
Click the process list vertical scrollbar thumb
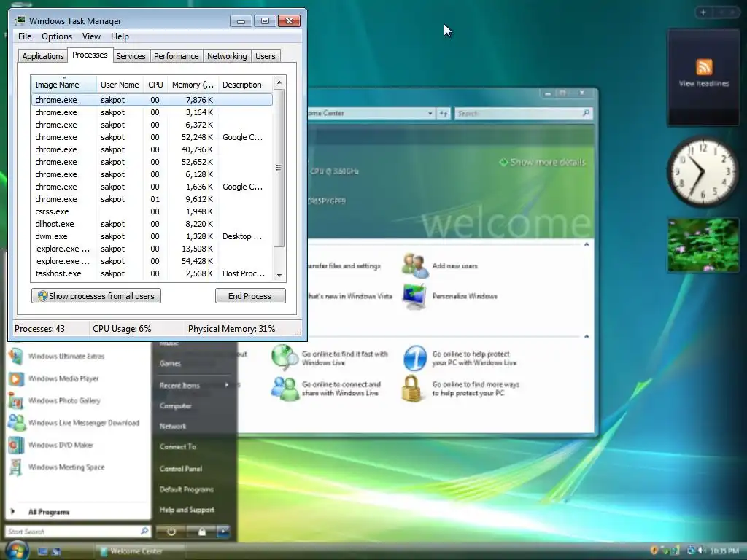coord(279,168)
